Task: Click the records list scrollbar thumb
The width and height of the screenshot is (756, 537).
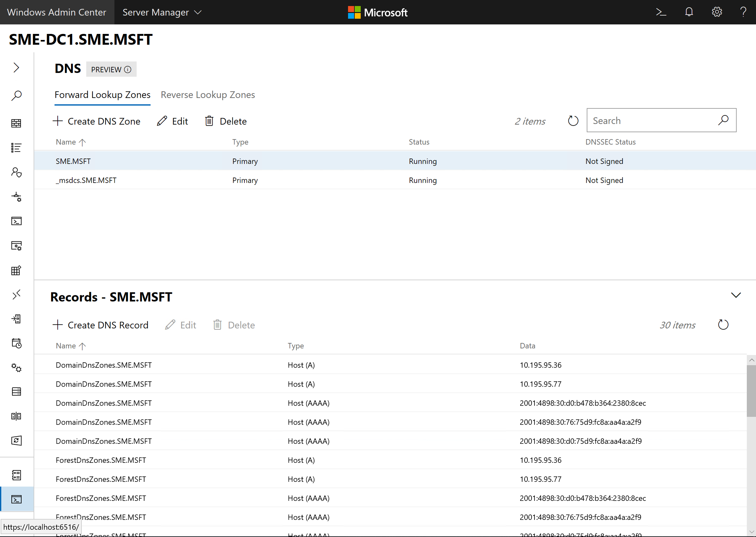Action: coord(751,391)
